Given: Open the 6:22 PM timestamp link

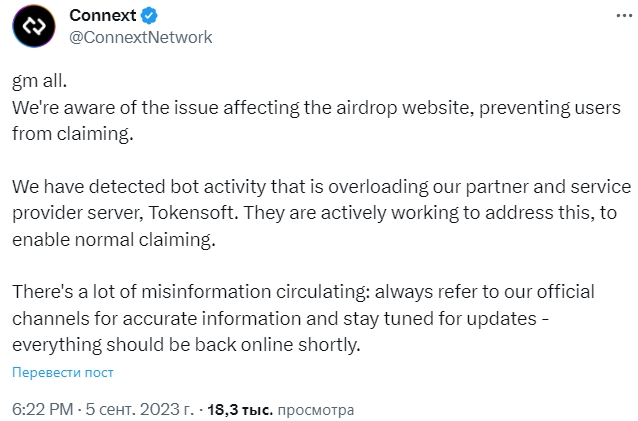Looking at the screenshot, I should [x=40, y=410].
